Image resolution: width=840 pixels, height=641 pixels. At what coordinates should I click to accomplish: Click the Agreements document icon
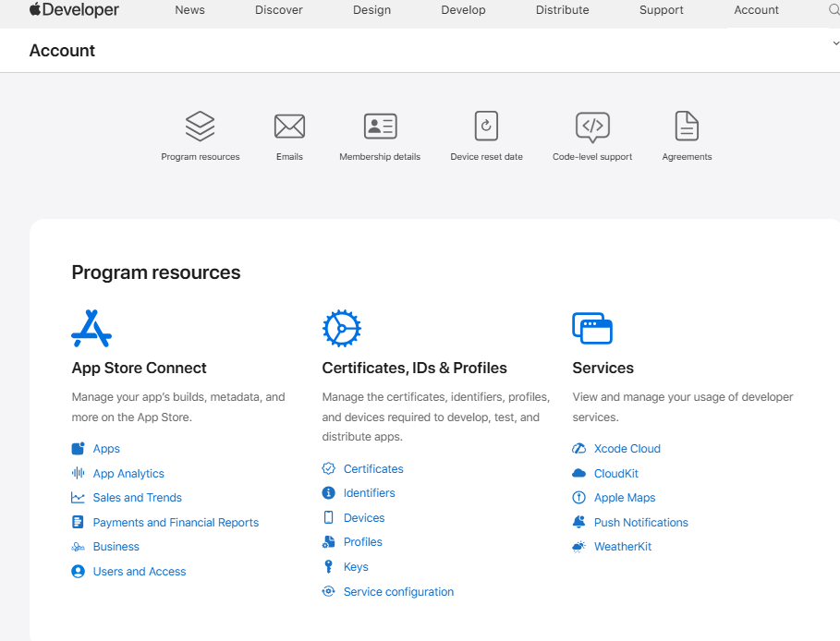(686, 126)
